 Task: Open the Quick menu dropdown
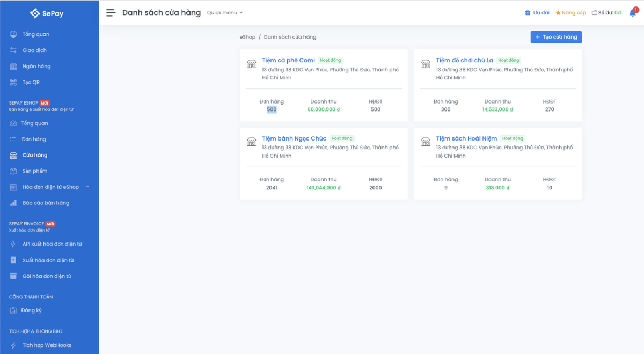225,13
